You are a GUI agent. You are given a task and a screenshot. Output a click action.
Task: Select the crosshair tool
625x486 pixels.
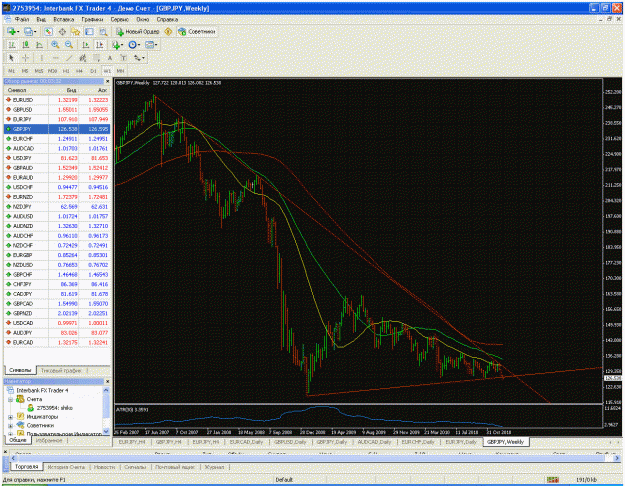[x=25, y=58]
